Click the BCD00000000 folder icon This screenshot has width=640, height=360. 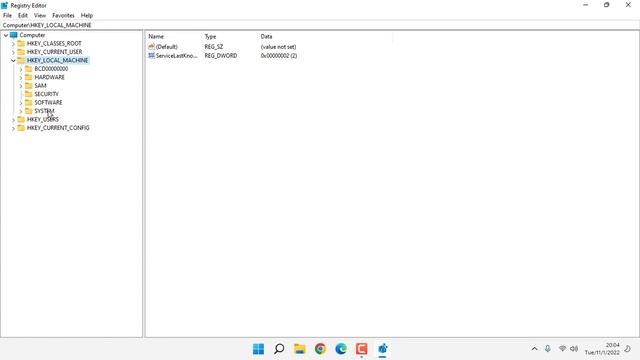(29, 69)
